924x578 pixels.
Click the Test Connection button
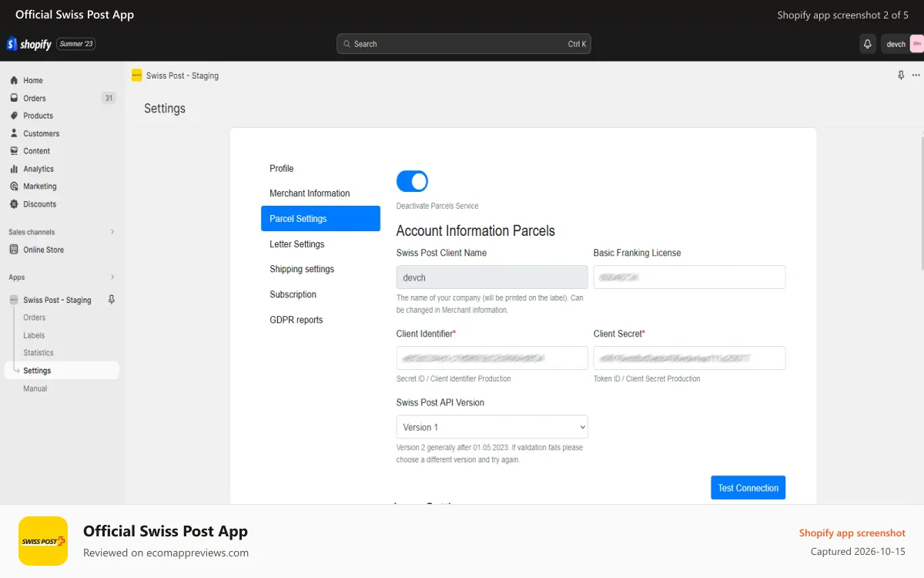pyautogui.click(x=748, y=488)
